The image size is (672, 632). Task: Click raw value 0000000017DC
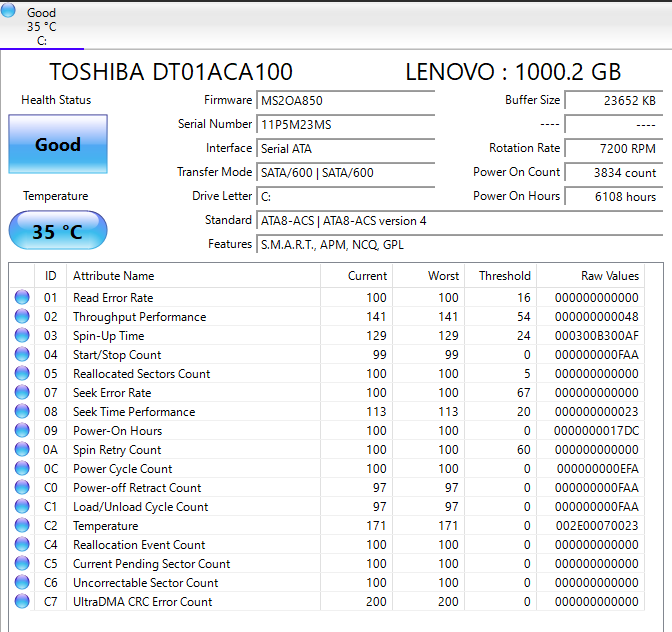(x=597, y=431)
